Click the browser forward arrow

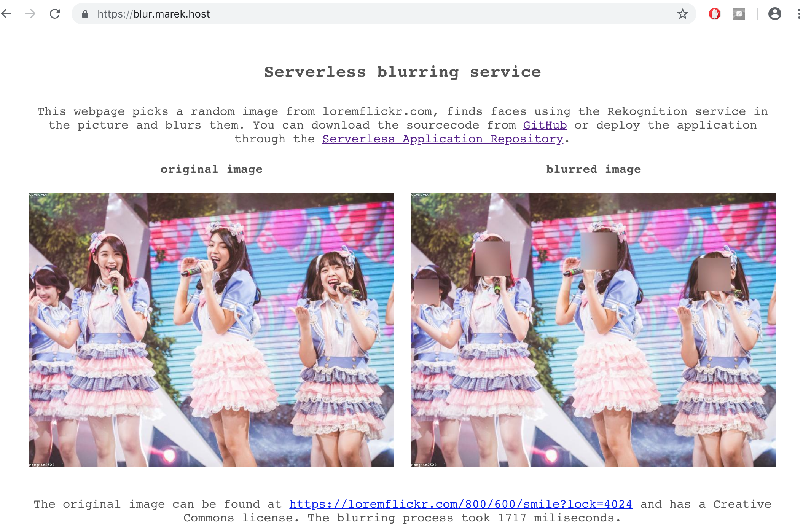coord(30,14)
